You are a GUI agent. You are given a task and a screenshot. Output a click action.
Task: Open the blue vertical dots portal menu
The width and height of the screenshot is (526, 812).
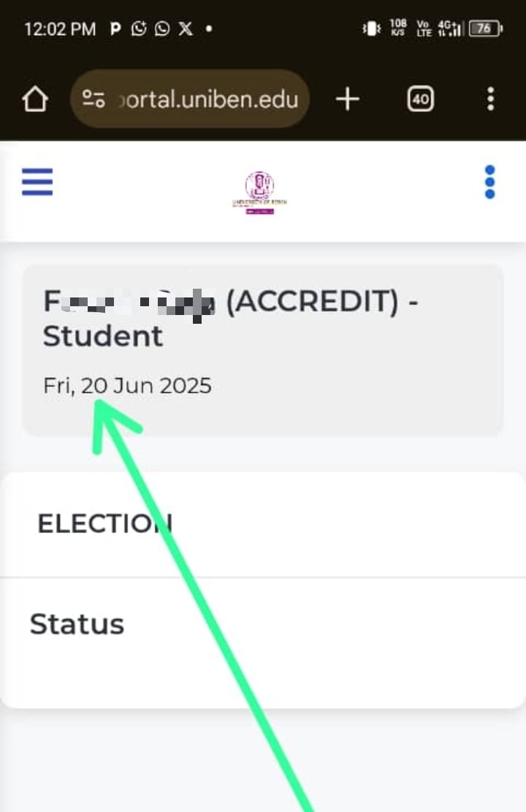pyautogui.click(x=489, y=182)
